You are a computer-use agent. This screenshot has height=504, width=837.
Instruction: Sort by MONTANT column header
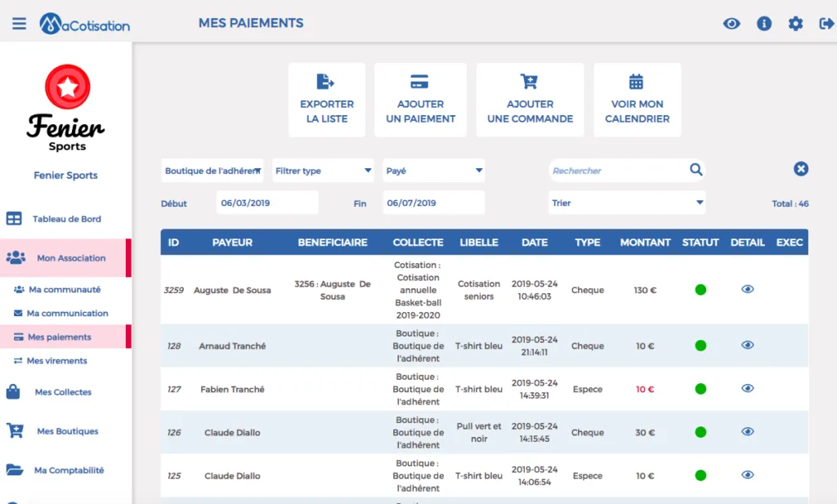tap(645, 242)
